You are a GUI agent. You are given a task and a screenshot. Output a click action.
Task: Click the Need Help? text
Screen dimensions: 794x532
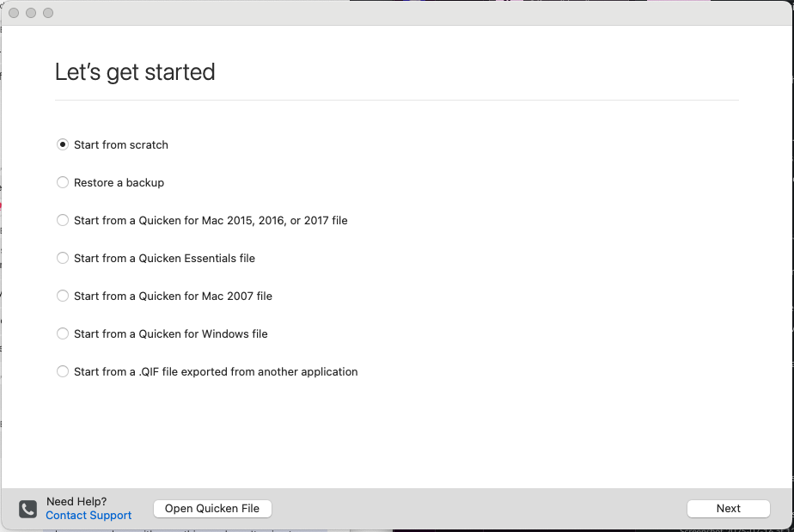click(76, 502)
